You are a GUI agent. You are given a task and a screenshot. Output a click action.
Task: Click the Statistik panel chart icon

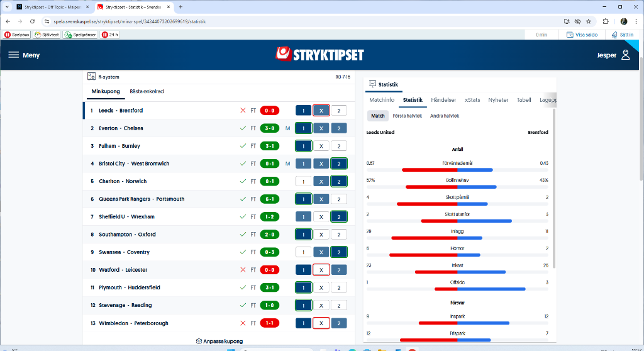[372, 84]
